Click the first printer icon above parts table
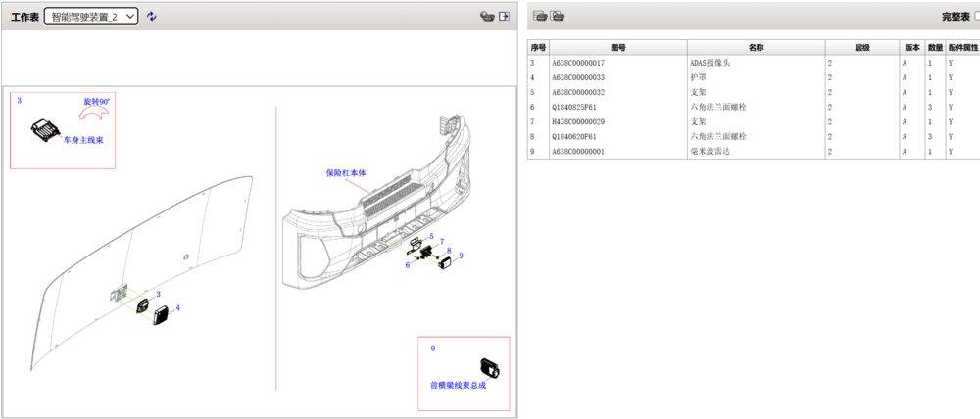The image size is (980, 419). pos(540,17)
